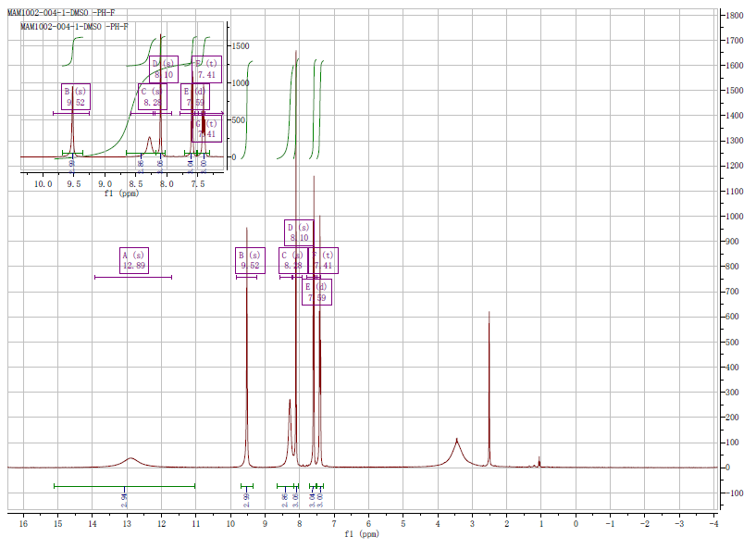Select peak label B (s) 9.52 in main spectrum
This screenshot has height=549, width=756.
point(250,260)
